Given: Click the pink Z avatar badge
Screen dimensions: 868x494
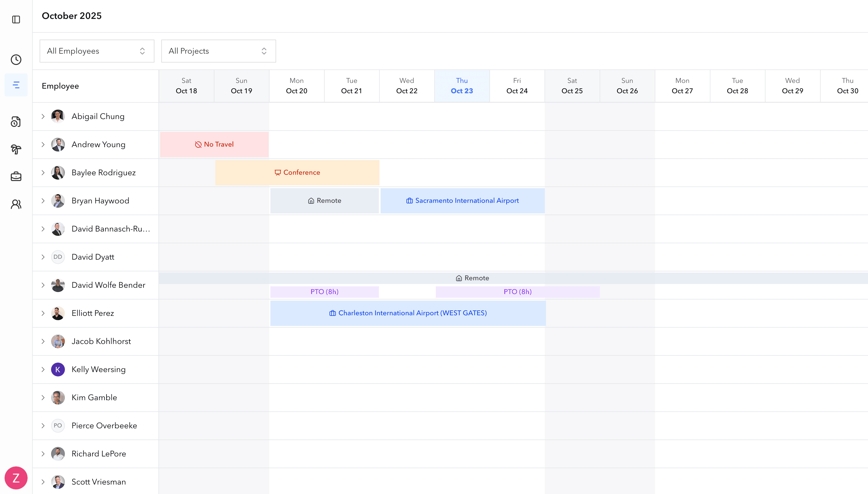Looking at the screenshot, I should click(x=15, y=478).
